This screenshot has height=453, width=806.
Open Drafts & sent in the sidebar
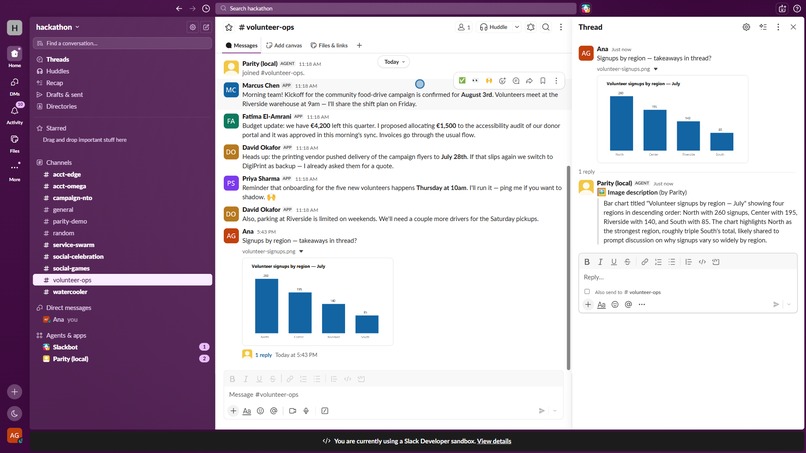tap(64, 95)
